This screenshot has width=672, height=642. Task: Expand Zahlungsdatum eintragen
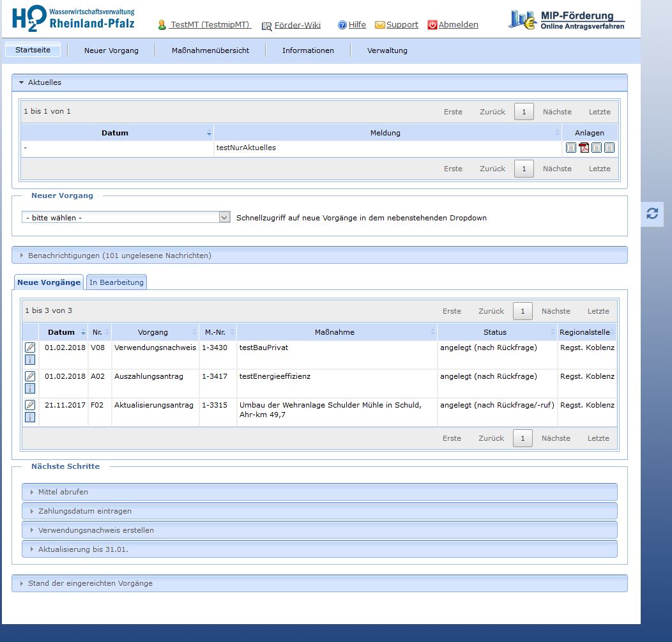319,511
